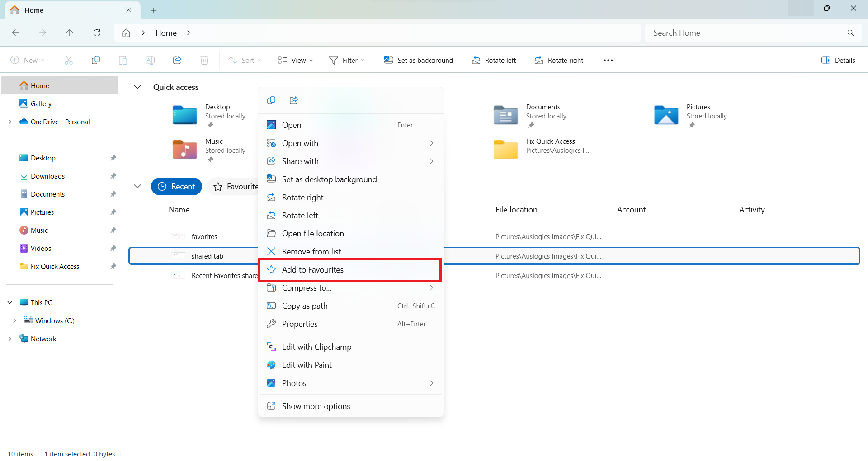Screen dimensions: 868x461
Task: Click Show more options
Action: pyautogui.click(x=316, y=406)
